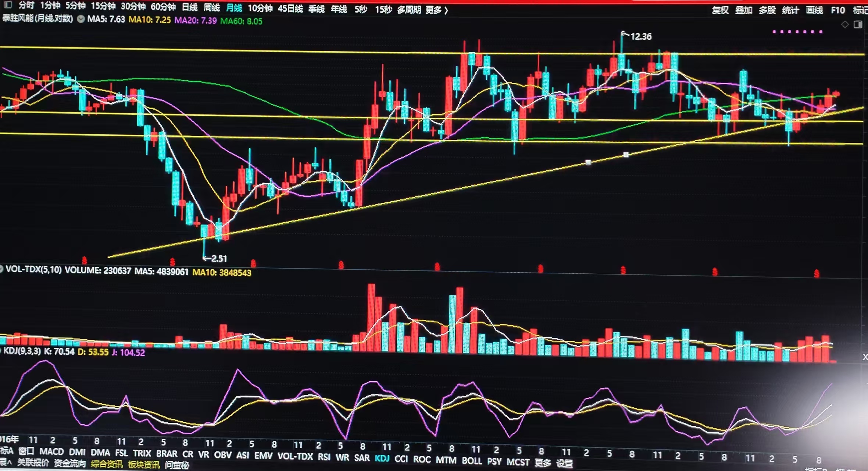Click the 复权 adjustment button
Viewport: 868px width, 471px height.
coord(720,10)
